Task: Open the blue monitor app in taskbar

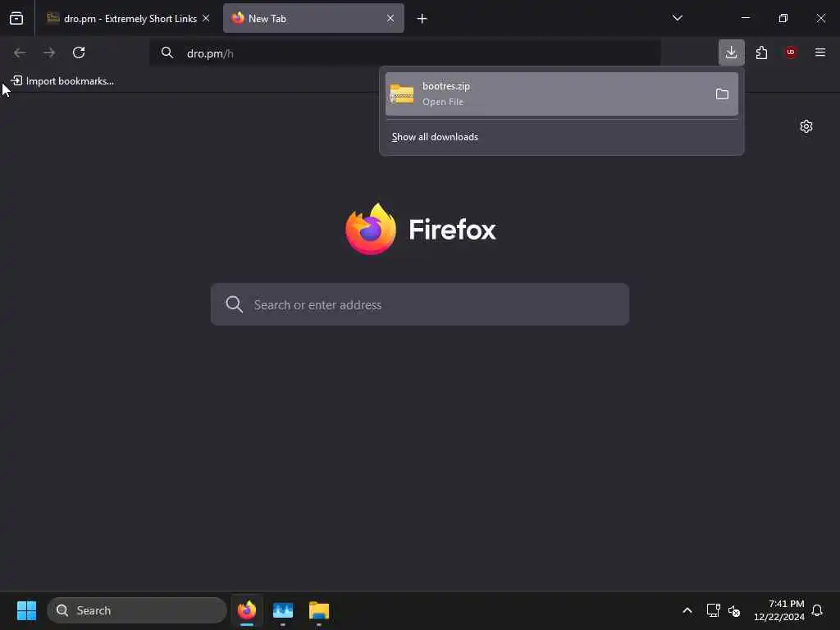Action: tap(283, 610)
